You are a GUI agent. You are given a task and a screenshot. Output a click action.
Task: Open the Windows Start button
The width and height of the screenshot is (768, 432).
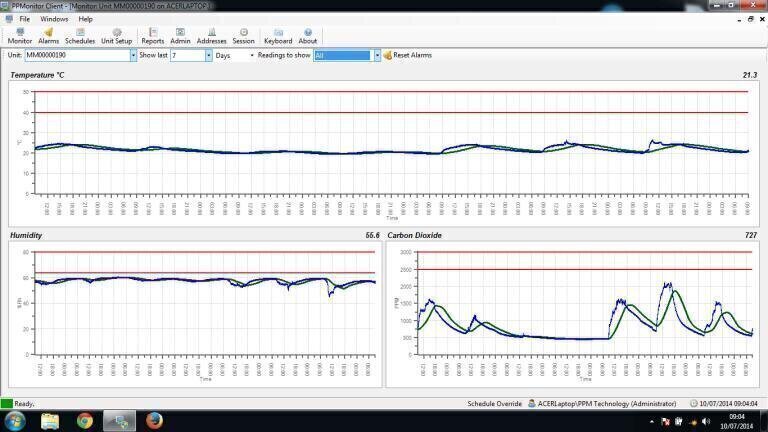click(15, 421)
